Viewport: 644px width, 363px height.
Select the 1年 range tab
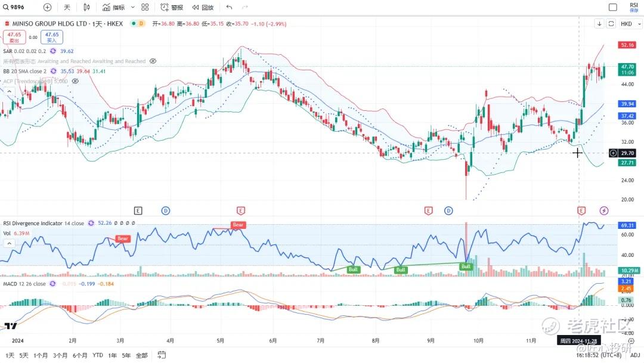pos(112,355)
